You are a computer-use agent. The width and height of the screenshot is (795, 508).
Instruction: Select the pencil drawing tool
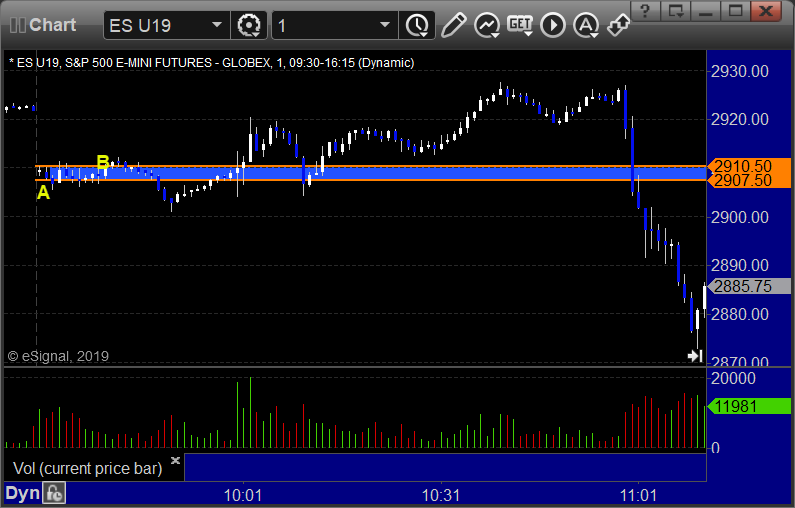coord(453,25)
